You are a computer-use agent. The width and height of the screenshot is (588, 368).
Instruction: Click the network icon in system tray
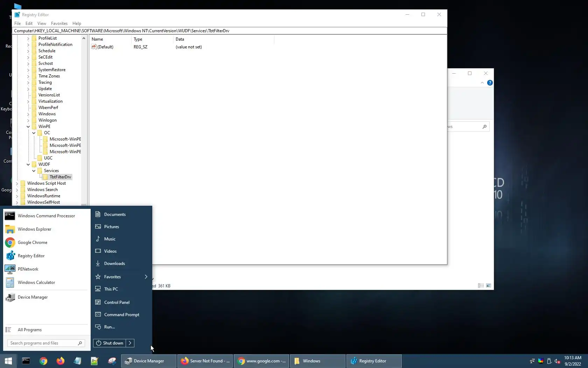[x=532, y=361]
